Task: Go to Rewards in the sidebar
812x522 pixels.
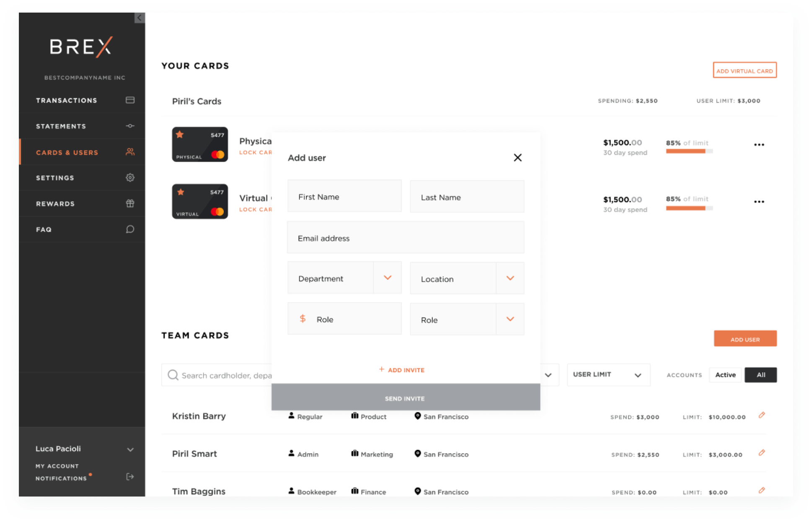Action: point(55,204)
